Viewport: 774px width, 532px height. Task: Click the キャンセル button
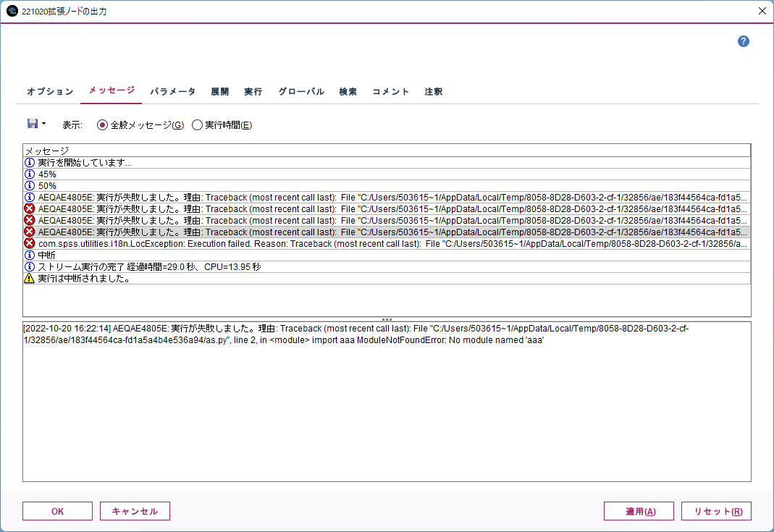pos(135,511)
